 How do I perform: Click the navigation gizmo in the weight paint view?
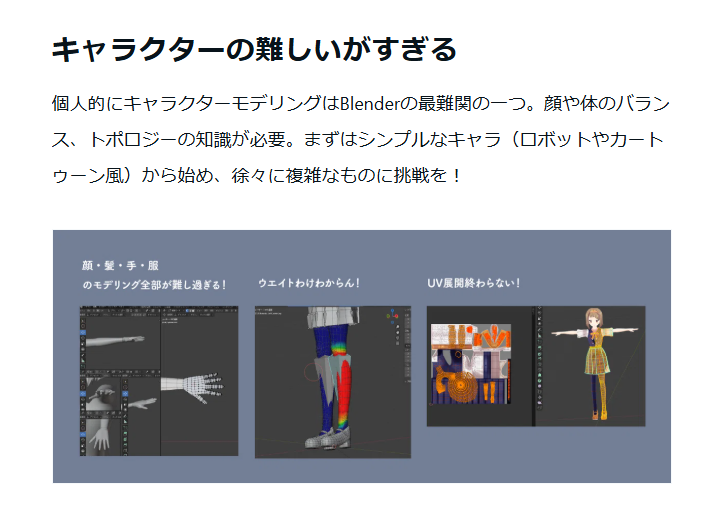(x=393, y=315)
